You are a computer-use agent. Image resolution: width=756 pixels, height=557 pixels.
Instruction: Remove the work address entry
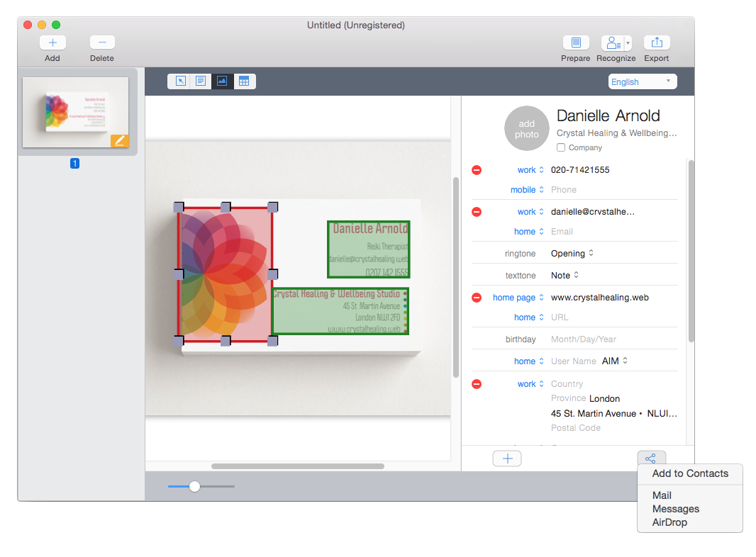pos(477,384)
